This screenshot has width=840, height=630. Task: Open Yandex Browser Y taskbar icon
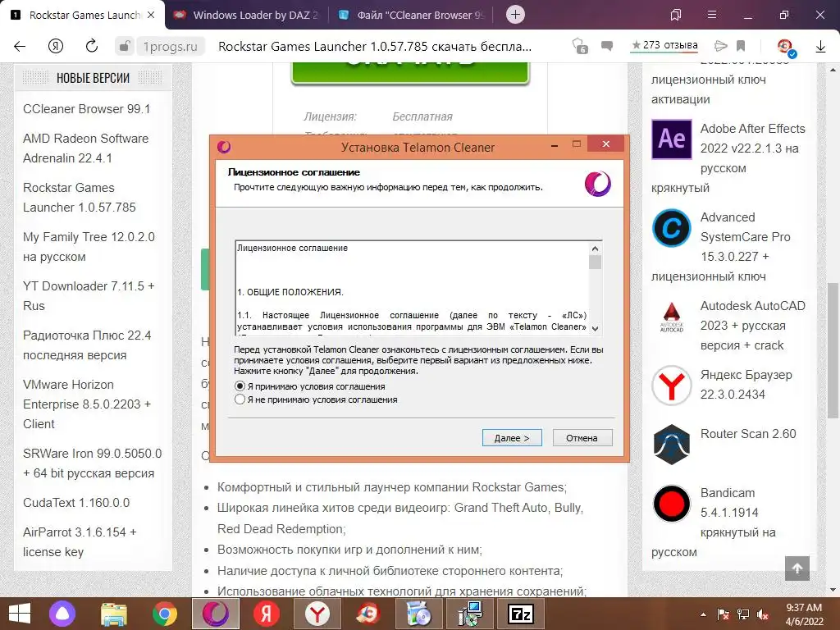tap(317, 614)
